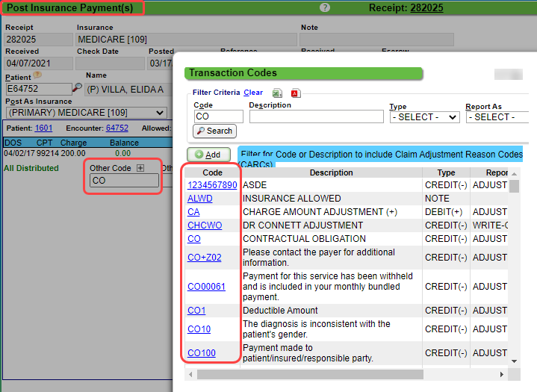Clear the filter criteria
537x392 pixels.
(x=253, y=93)
